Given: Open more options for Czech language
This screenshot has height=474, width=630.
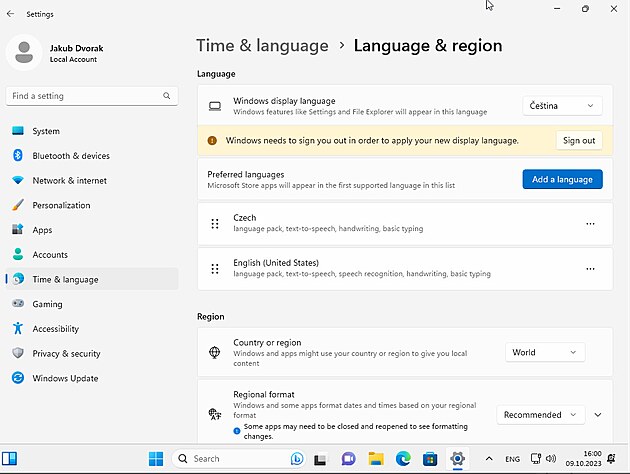Looking at the screenshot, I should [x=590, y=224].
